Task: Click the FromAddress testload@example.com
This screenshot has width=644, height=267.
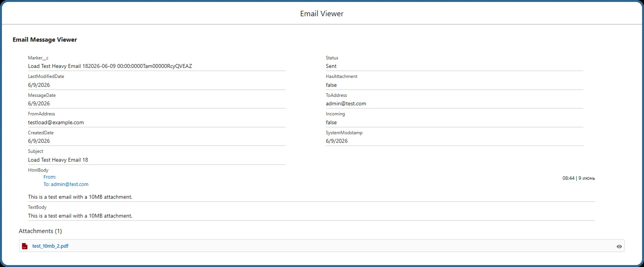Action: click(56, 122)
